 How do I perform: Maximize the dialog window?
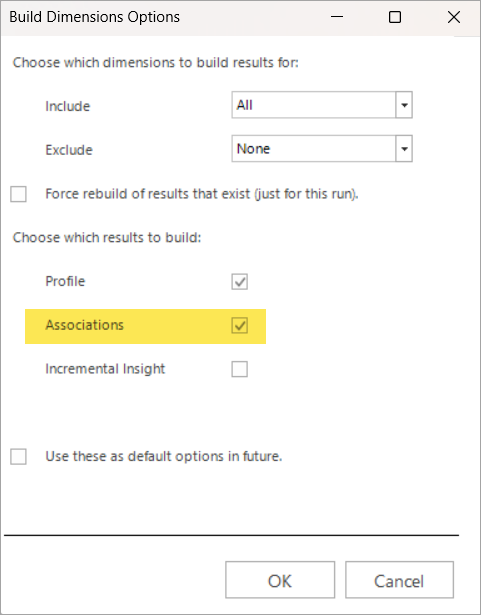[x=395, y=17]
